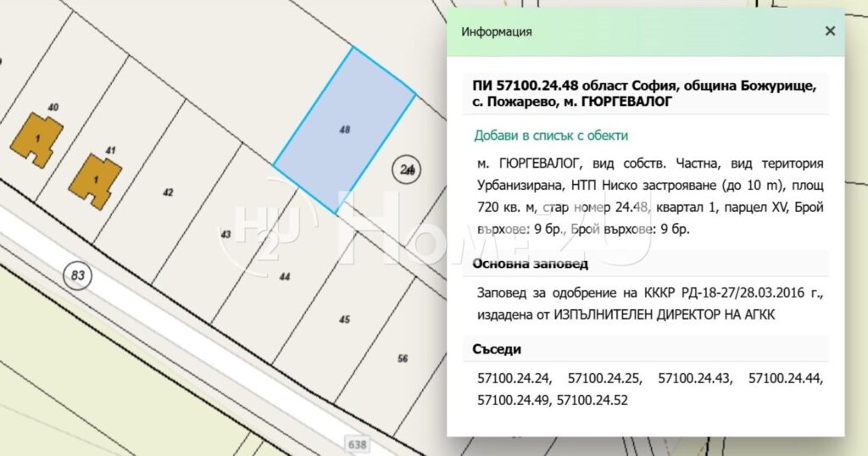Close the Информация popup with the X

tap(830, 31)
